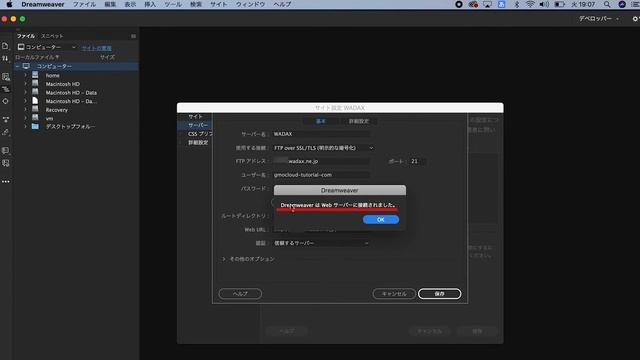
Task: Switch to the スニペット panel tab
Action: click(52, 36)
